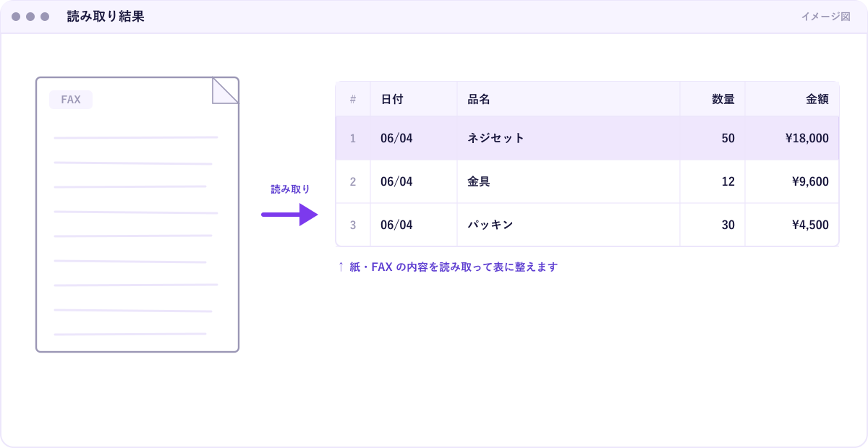Screen dimensions: 868x448
Task: Select the 品名 column header
Action: (569, 99)
